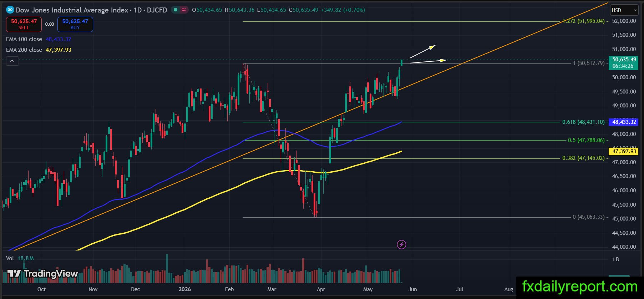The image size is (644, 299).
Task: Click the yellow EMA 200 price axis label
Action: 624,151
